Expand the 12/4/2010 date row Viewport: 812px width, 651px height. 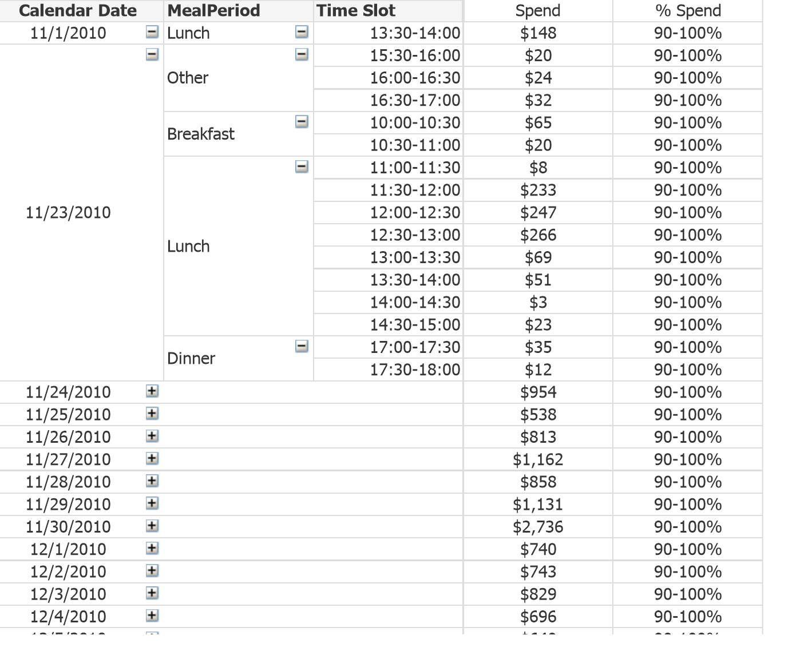pos(152,616)
